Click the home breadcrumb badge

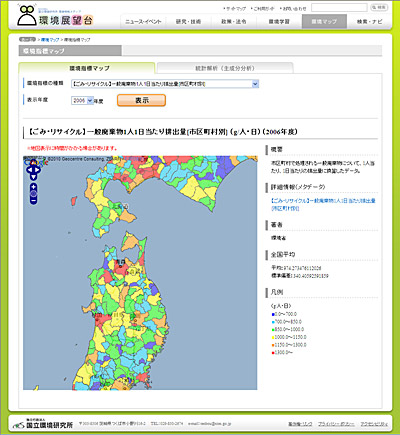tap(27, 39)
